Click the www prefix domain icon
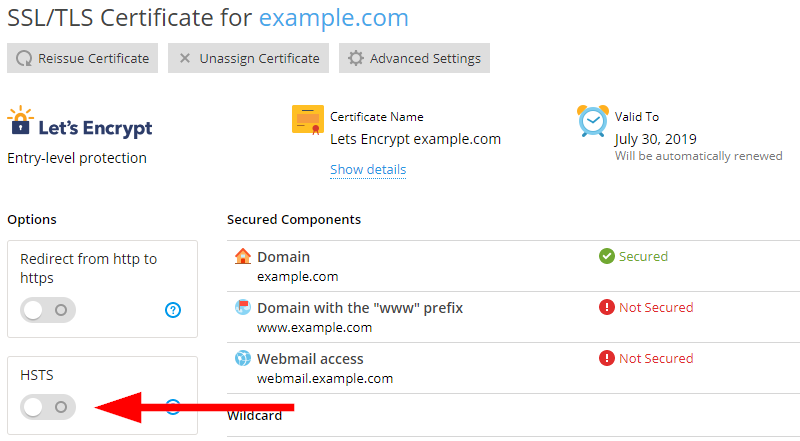The width and height of the screenshot is (800, 441). (x=242, y=307)
